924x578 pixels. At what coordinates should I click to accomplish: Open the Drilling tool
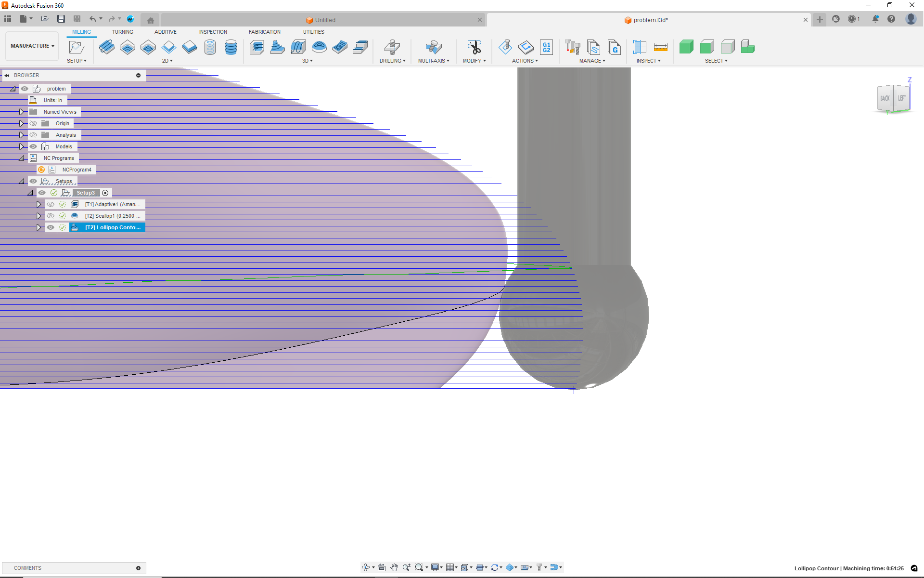click(393, 48)
